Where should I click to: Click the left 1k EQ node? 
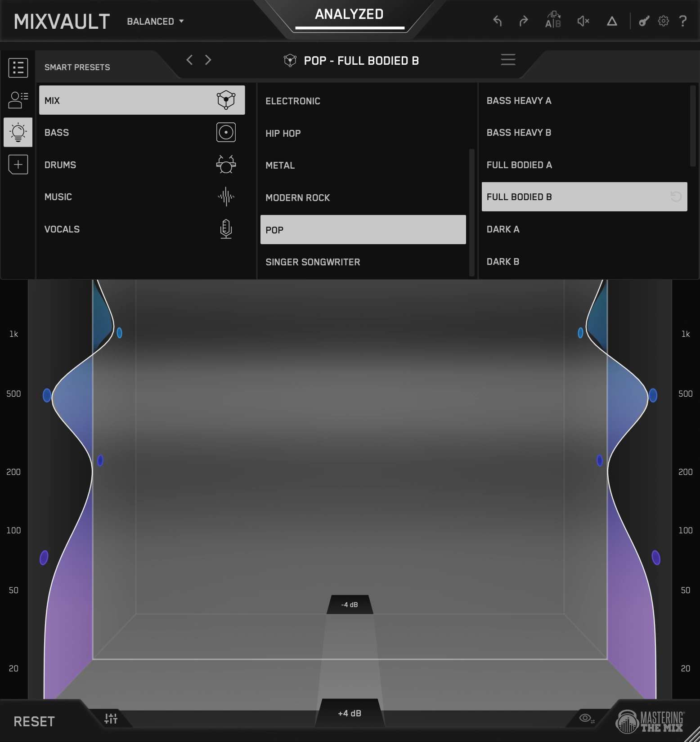click(x=119, y=333)
